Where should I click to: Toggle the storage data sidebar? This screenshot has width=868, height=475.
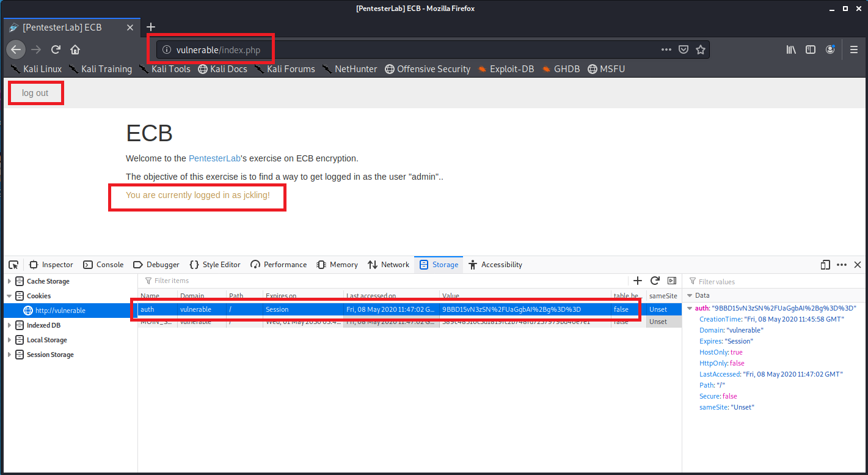pyautogui.click(x=672, y=281)
